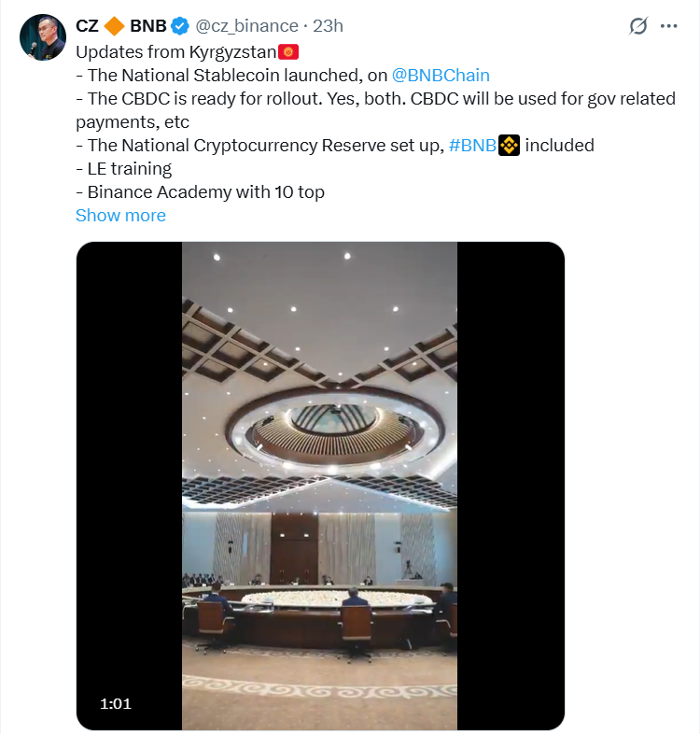Open the three-dot More options menu

[668, 26]
